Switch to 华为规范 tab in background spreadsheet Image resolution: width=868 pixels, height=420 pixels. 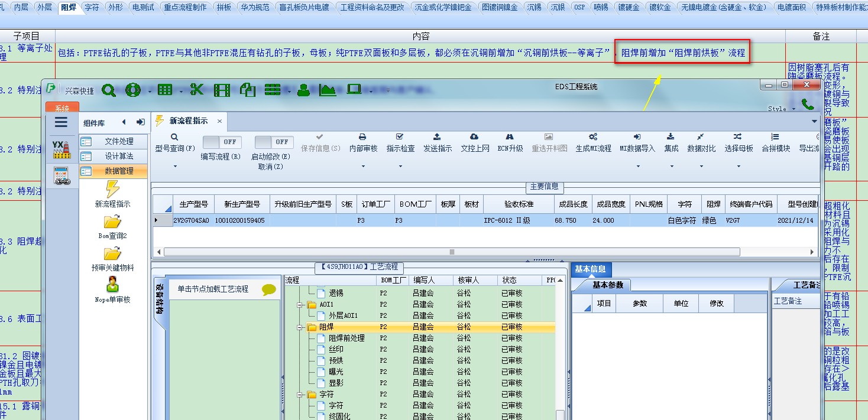tap(255, 8)
